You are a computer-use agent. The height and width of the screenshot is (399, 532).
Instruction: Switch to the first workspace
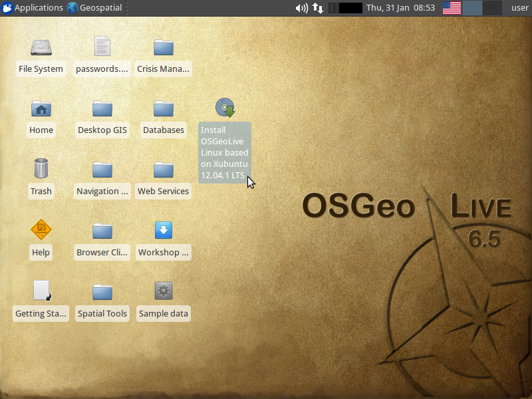coord(473,8)
